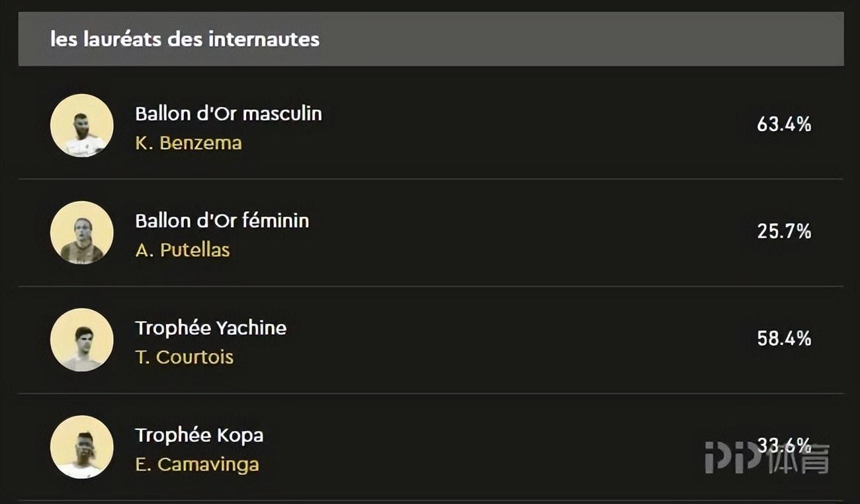Click the 63.4% vote percentage
This screenshot has width=860, height=504.
pyautogui.click(x=784, y=124)
